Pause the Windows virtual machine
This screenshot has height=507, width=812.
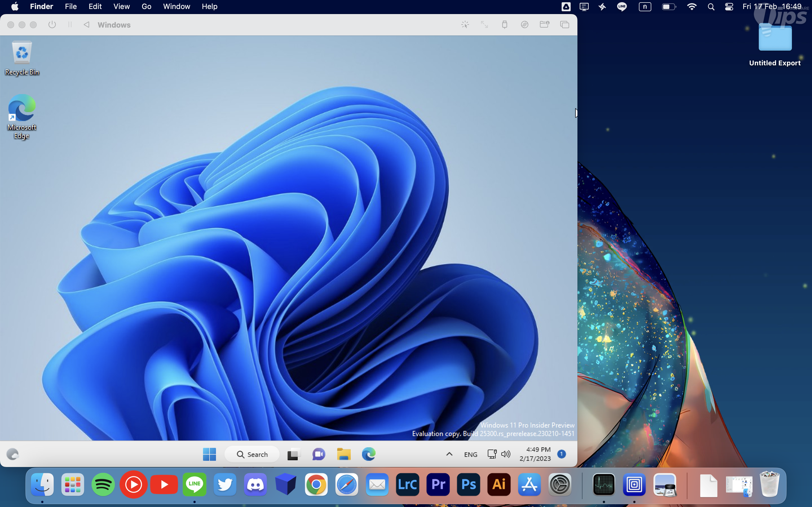tap(70, 25)
